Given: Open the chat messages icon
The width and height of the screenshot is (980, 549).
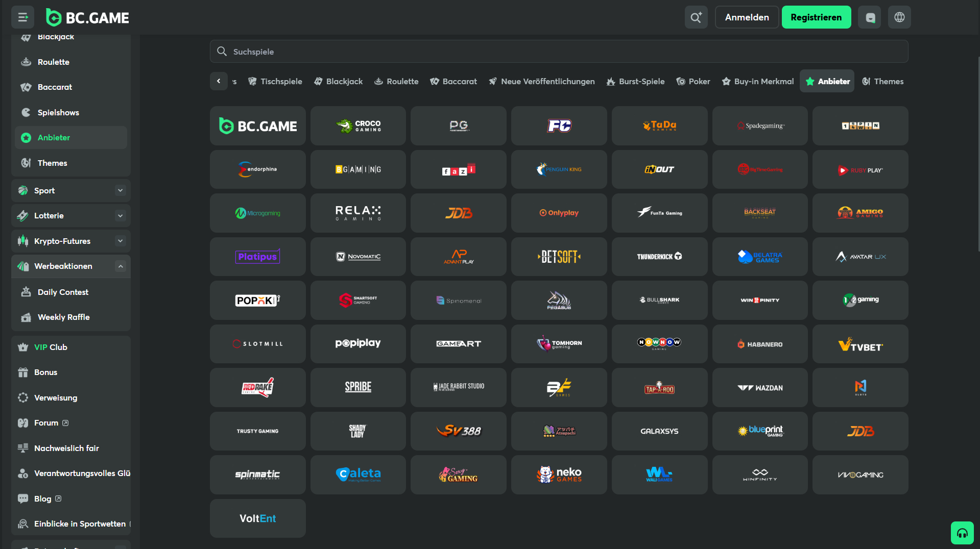Looking at the screenshot, I should click(x=870, y=17).
